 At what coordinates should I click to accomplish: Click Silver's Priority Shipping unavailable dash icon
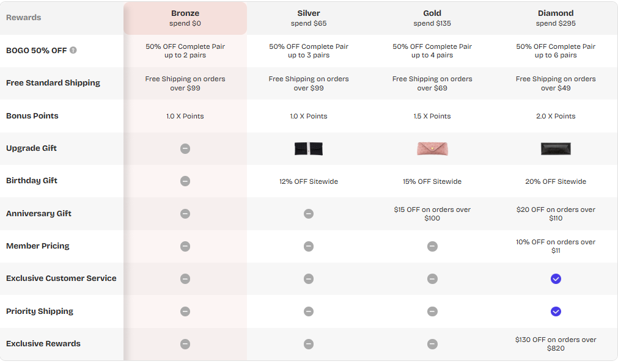pos(309,311)
